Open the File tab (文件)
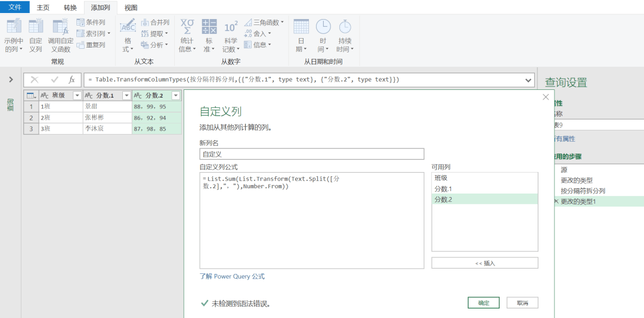 click(15, 7)
